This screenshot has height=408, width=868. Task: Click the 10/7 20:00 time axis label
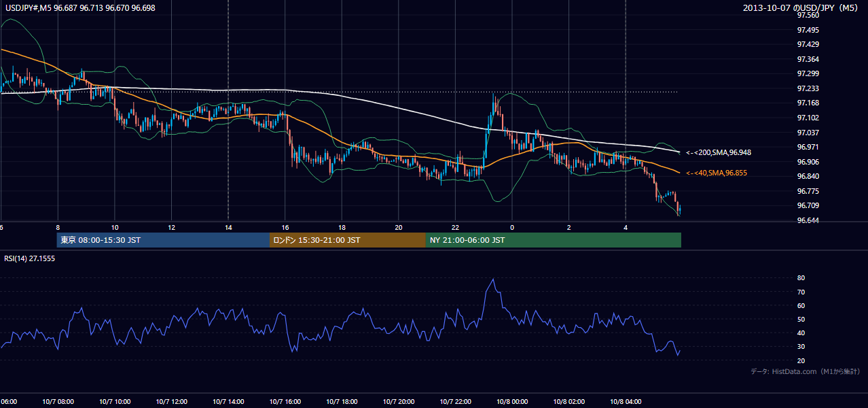398,401
